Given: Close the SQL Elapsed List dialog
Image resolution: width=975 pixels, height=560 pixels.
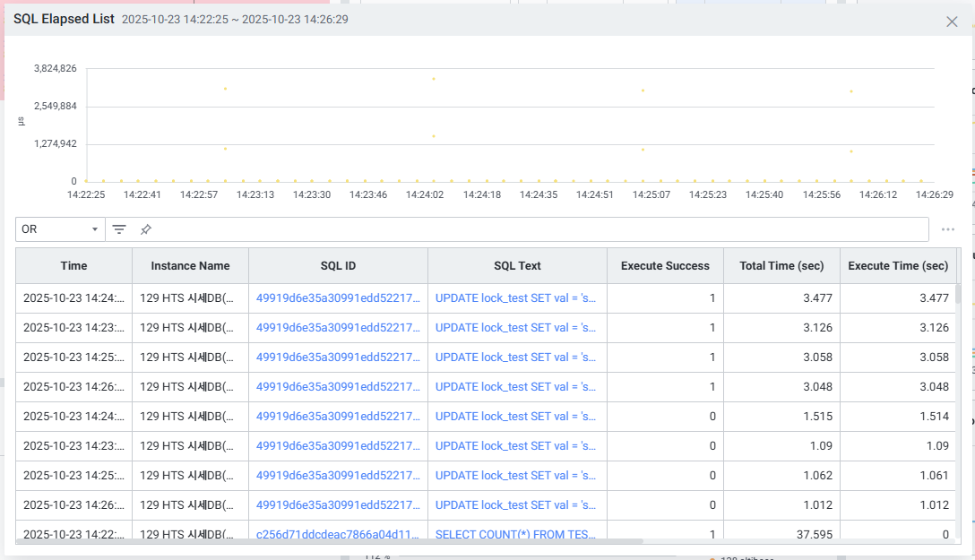Looking at the screenshot, I should click(x=952, y=22).
